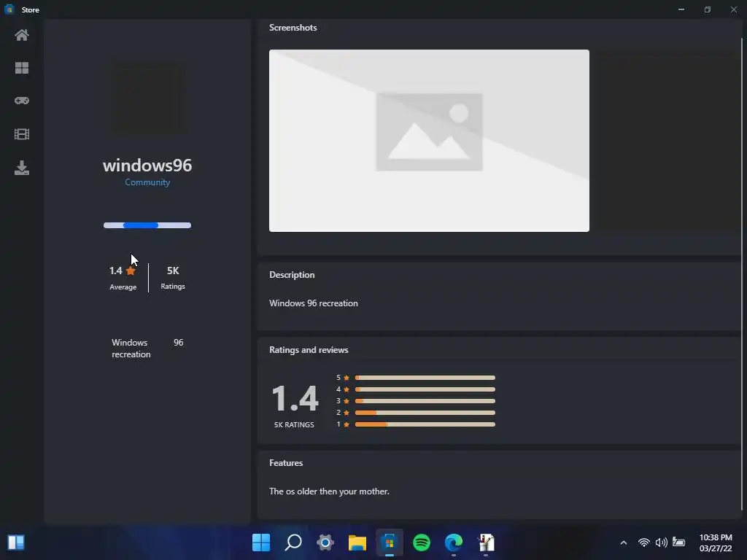Open the volume speaker icon
Image resolution: width=747 pixels, height=560 pixels.
[x=661, y=542]
